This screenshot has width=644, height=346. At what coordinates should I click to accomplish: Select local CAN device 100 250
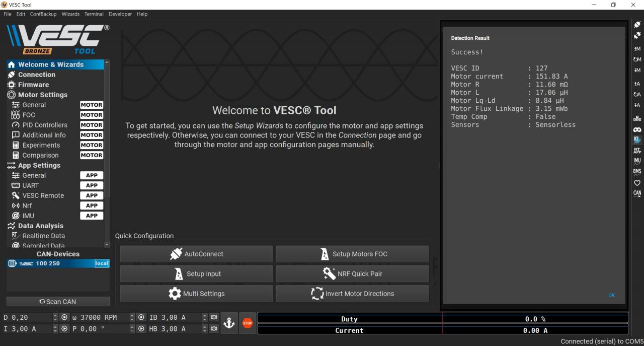[58, 263]
